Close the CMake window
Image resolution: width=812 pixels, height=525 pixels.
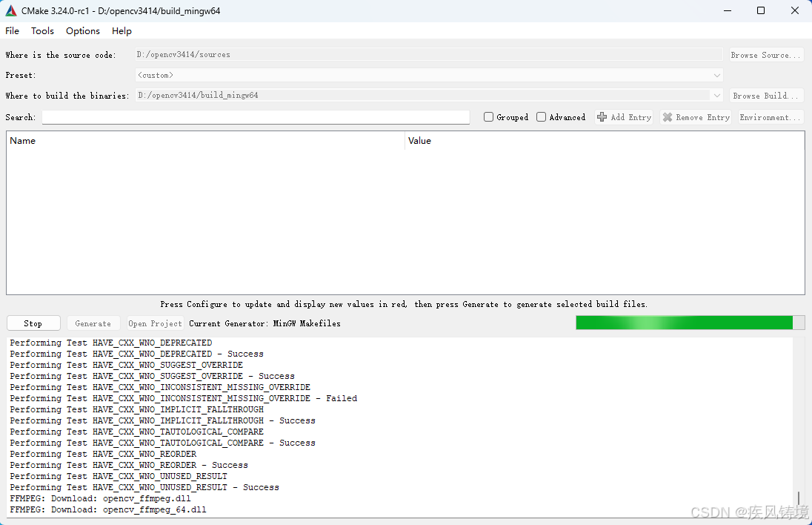(795, 10)
